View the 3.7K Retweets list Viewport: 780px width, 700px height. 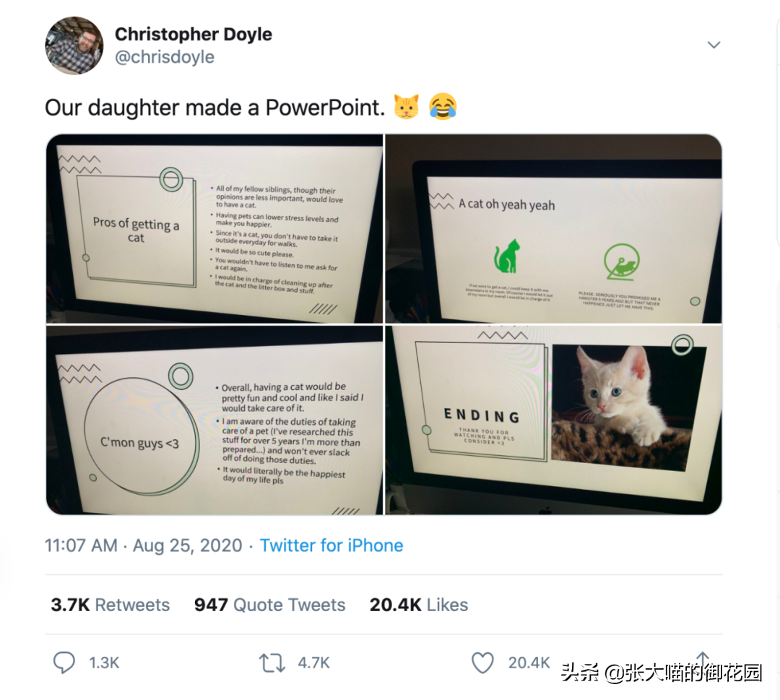110,605
